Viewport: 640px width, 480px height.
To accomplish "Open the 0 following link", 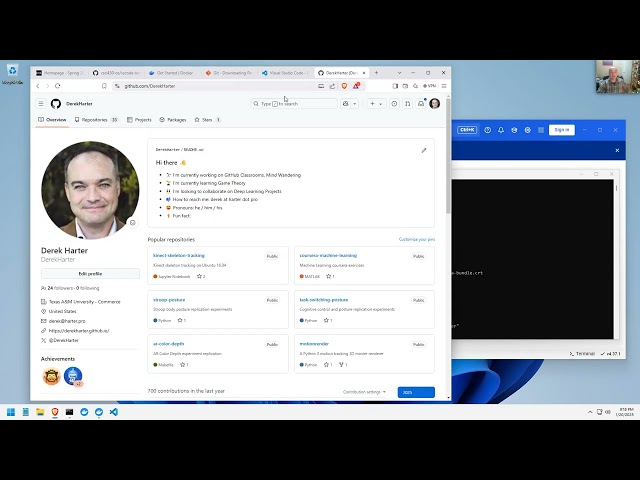I will click(x=88, y=288).
